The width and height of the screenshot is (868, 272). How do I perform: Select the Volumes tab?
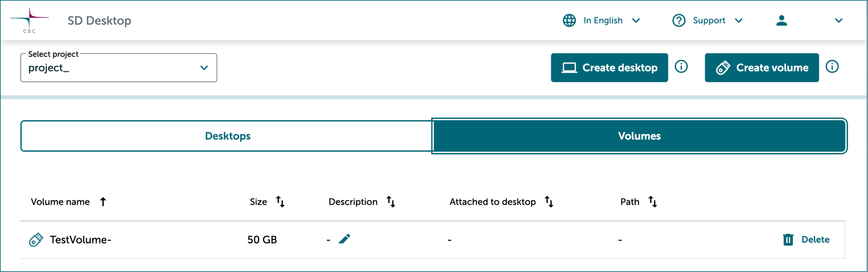pyautogui.click(x=639, y=136)
